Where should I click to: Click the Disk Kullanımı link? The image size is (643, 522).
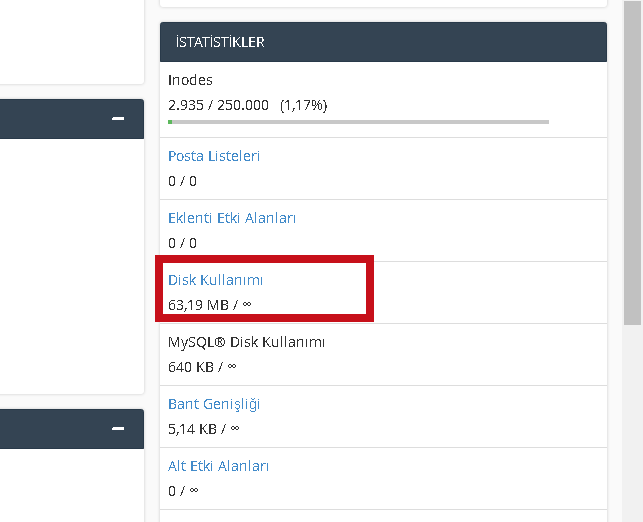coord(215,280)
